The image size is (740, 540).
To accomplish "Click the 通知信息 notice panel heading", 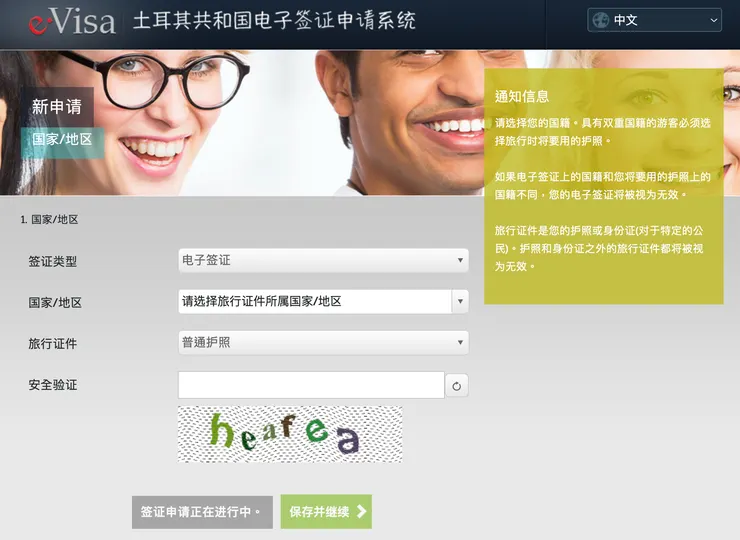I will tap(521, 97).
